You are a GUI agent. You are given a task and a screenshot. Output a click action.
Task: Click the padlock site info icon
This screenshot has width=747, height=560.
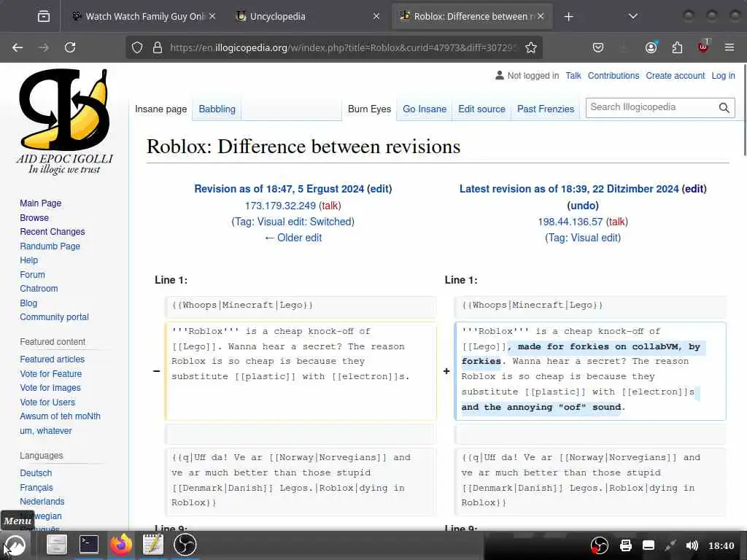click(158, 47)
